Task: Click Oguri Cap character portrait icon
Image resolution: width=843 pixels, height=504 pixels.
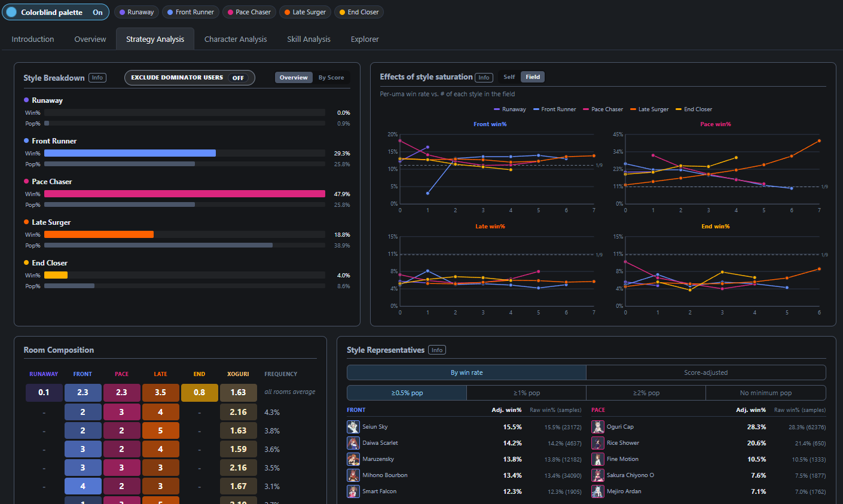Action: pyautogui.click(x=598, y=427)
